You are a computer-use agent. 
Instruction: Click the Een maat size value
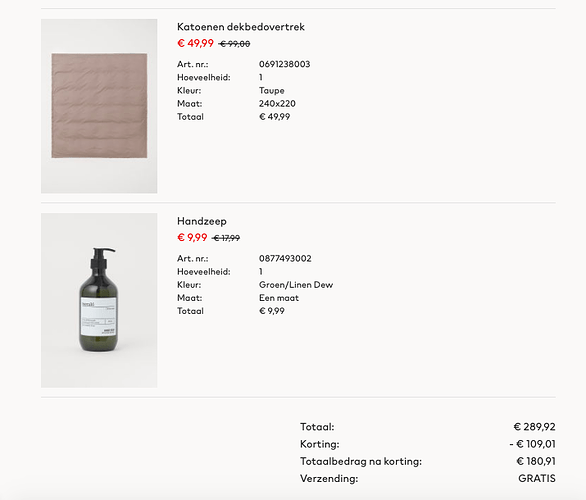click(x=279, y=298)
